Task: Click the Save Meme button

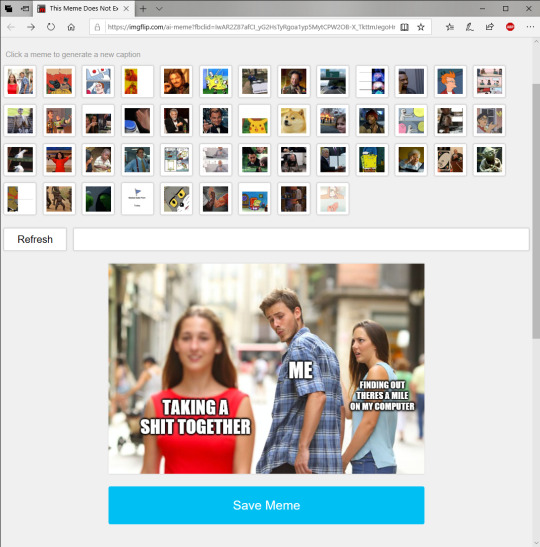Action: pyautogui.click(x=266, y=505)
